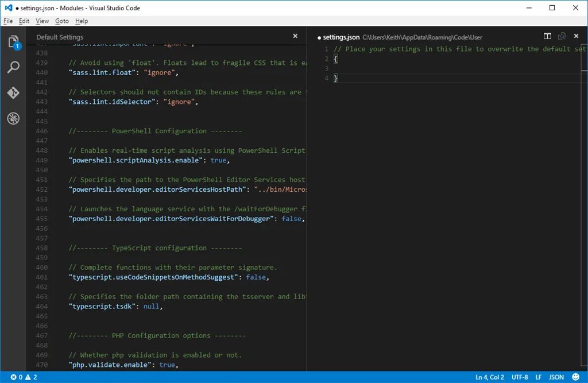
Task: Click line number 458 in Default Settings
Action: point(41,248)
